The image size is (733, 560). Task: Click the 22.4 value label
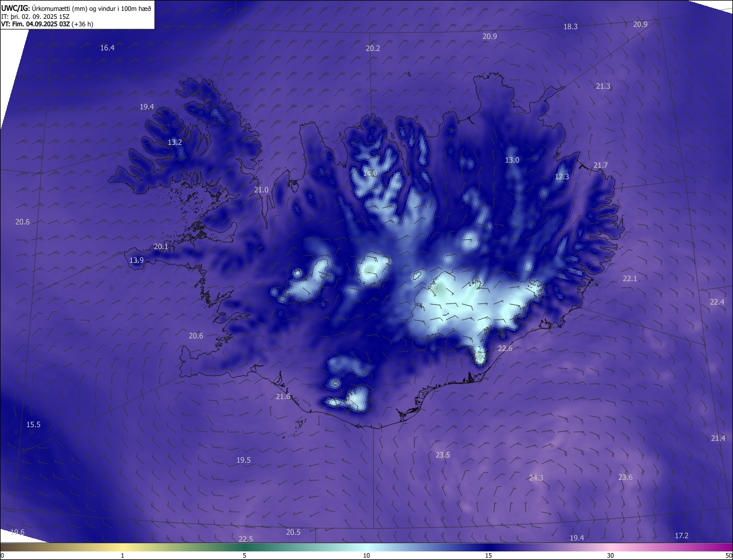point(717,302)
